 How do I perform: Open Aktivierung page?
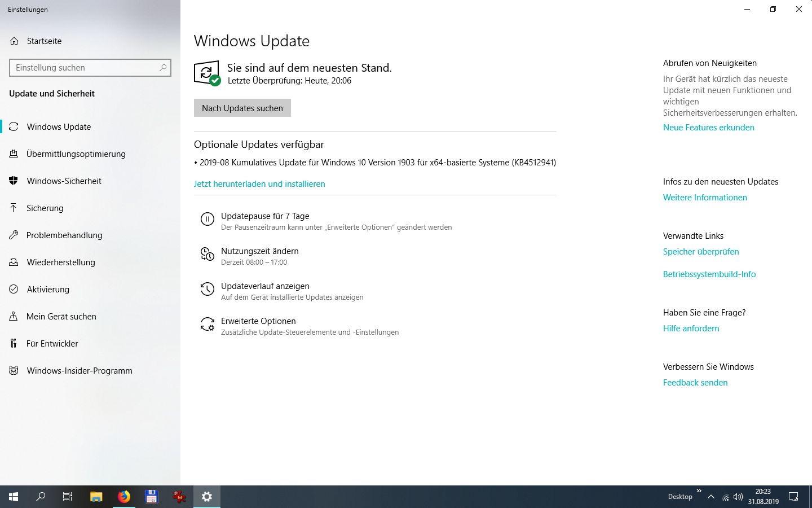(48, 290)
